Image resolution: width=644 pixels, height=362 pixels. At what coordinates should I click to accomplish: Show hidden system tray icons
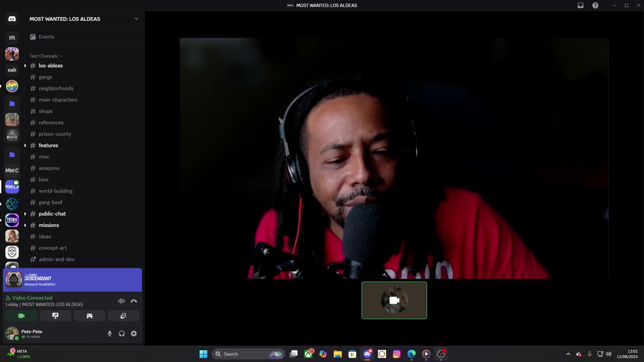pos(568,354)
